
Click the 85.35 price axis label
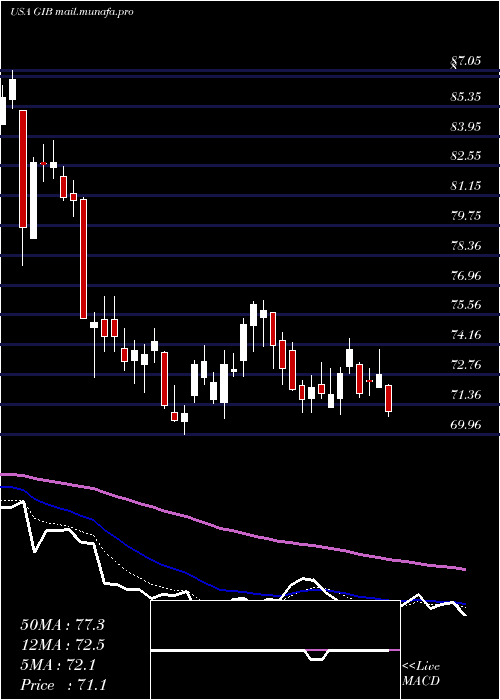click(466, 96)
